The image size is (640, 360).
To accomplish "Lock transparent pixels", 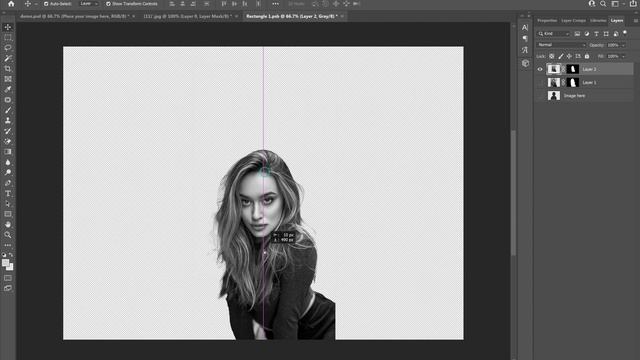I will pos(552,56).
